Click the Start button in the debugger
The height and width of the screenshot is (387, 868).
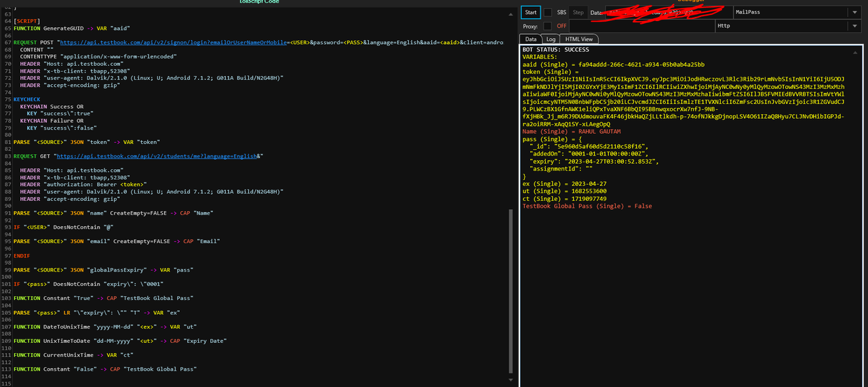click(x=531, y=12)
